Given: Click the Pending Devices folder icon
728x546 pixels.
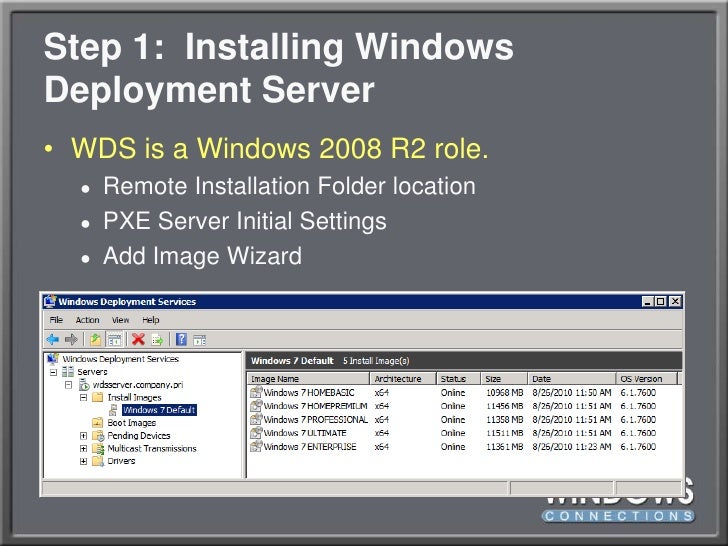Looking at the screenshot, I should 98,436.
